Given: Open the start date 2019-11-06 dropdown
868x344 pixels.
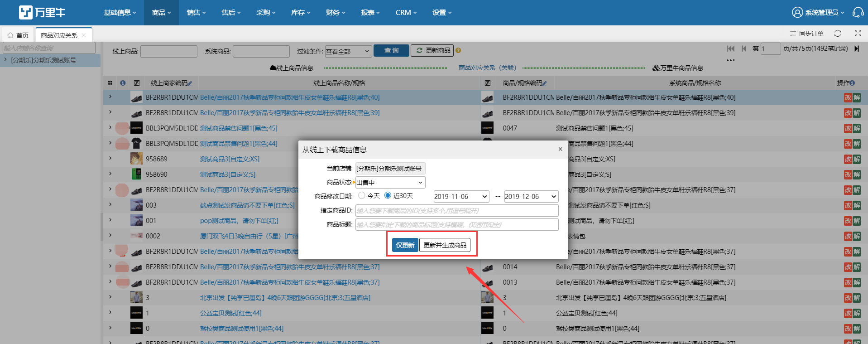Looking at the screenshot, I should [461, 196].
